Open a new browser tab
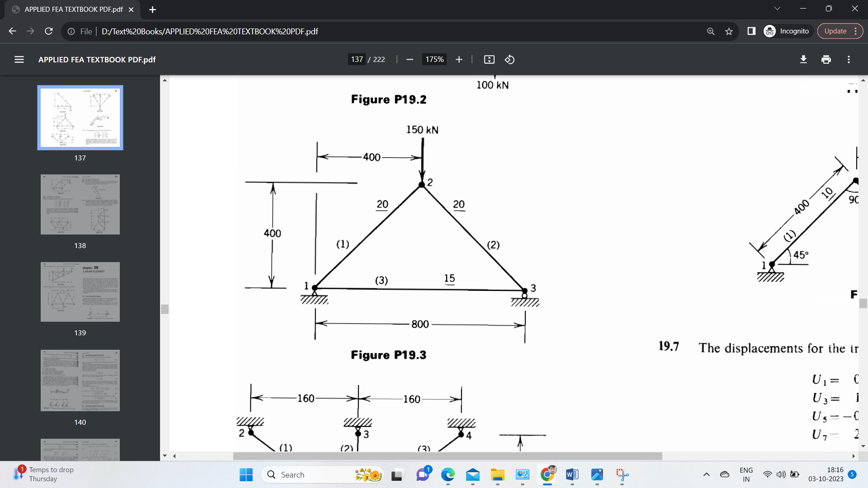Screen dimensions: 868x488 click(x=152, y=9)
